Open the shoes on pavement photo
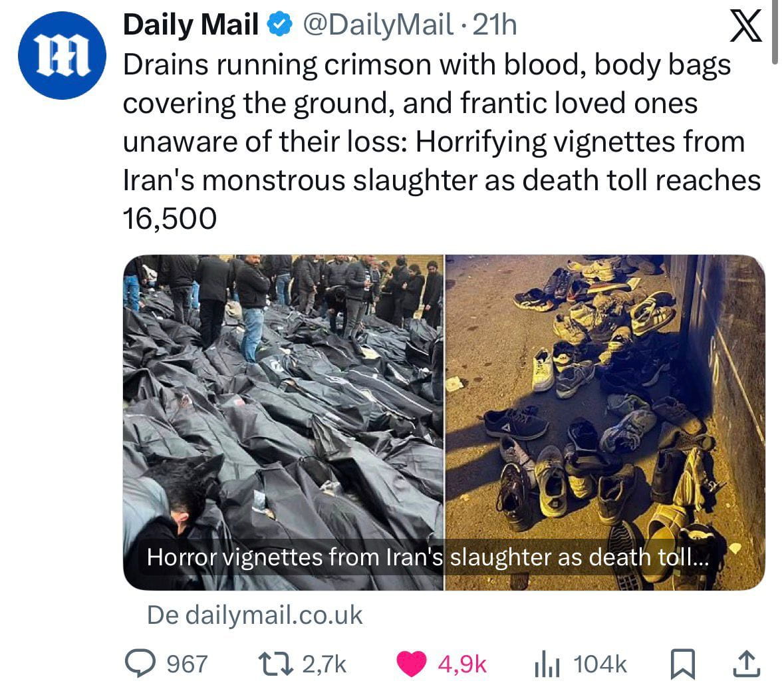 click(605, 422)
